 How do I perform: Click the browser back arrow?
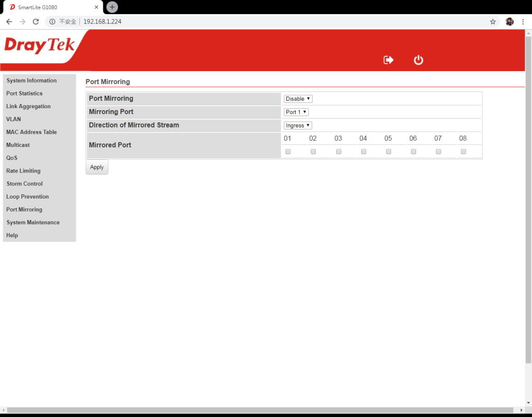9,21
